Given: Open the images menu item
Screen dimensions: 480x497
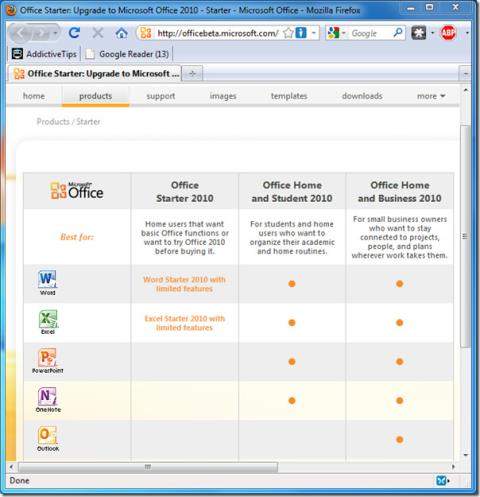Looking at the screenshot, I should coord(223,96).
